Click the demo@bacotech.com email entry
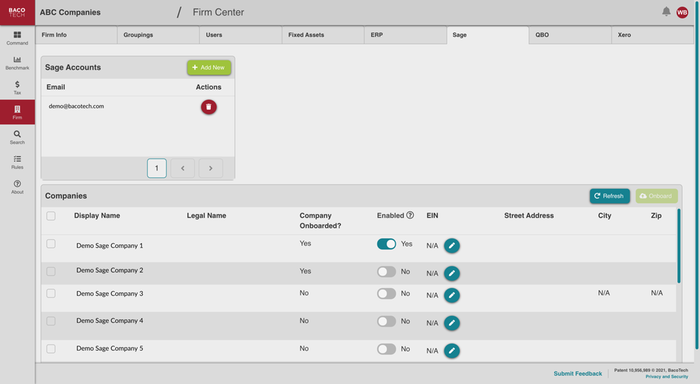Screen dimensions: 700x384 pos(76,106)
